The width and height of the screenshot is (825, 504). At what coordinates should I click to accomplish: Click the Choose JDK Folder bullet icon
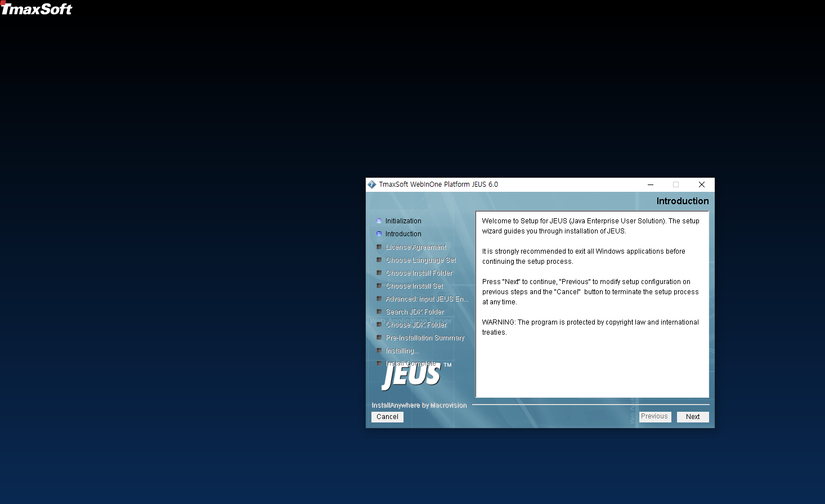click(x=379, y=324)
